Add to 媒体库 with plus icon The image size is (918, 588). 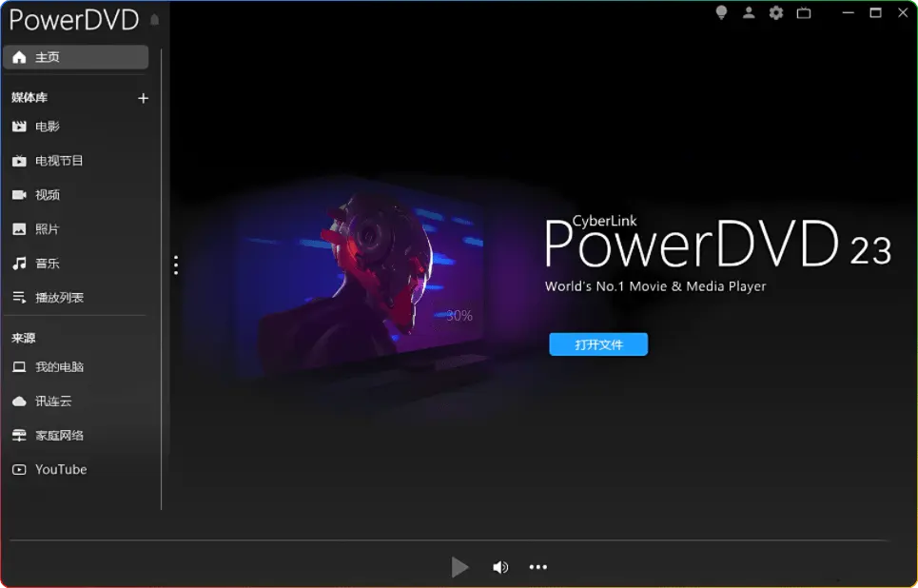[143, 98]
